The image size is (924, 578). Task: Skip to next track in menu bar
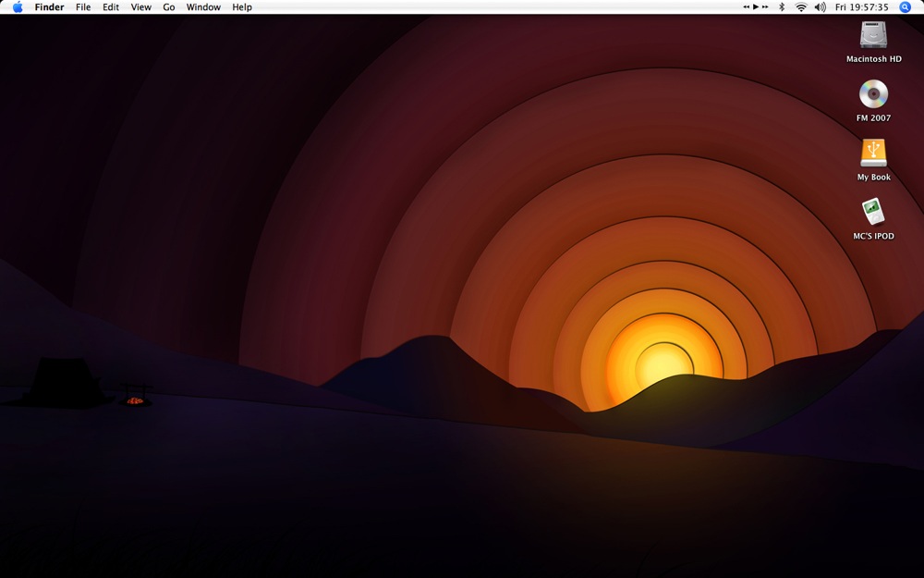click(x=765, y=7)
